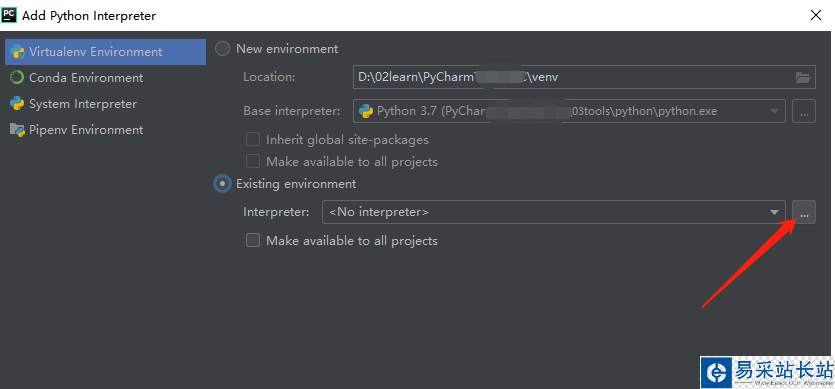Select the Existing environment radio button
Image resolution: width=835 pixels, height=389 pixels.
222,184
